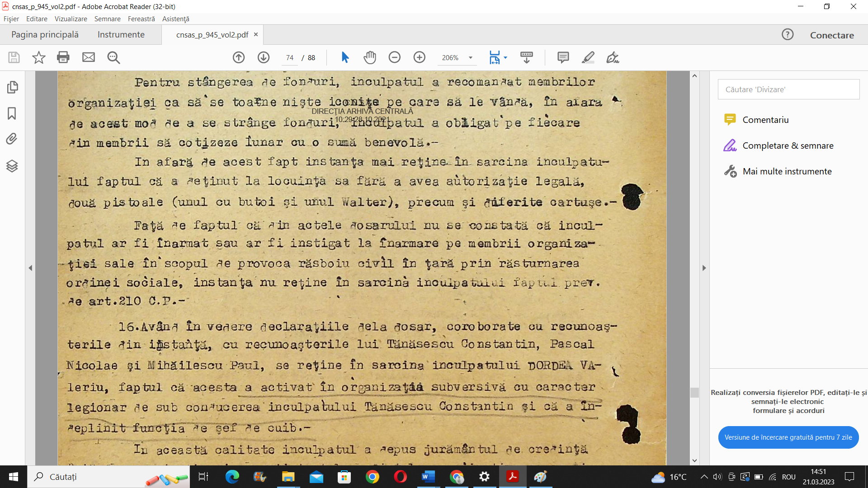Click the free trial 7 zile button

tap(788, 437)
